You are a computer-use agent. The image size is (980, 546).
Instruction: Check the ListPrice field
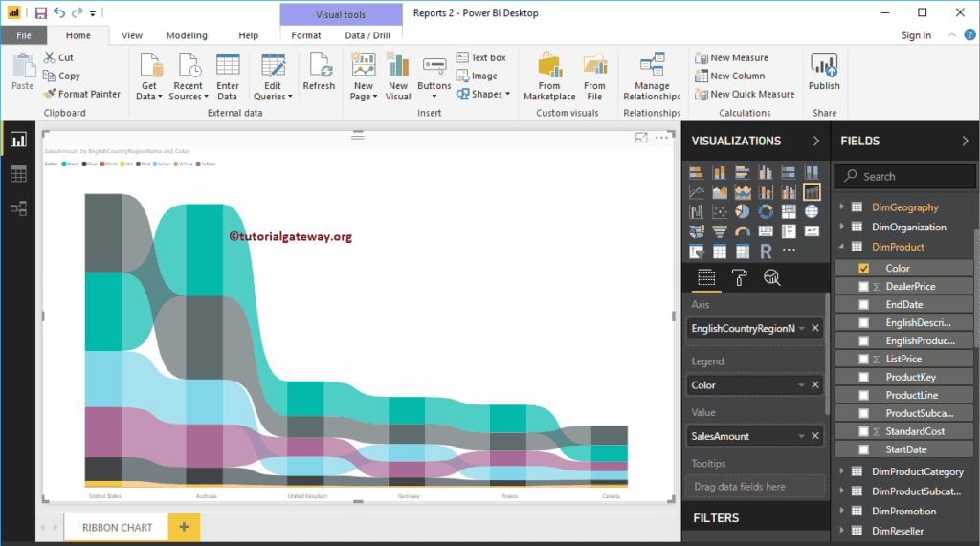pyautogui.click(x=864, y=359)
